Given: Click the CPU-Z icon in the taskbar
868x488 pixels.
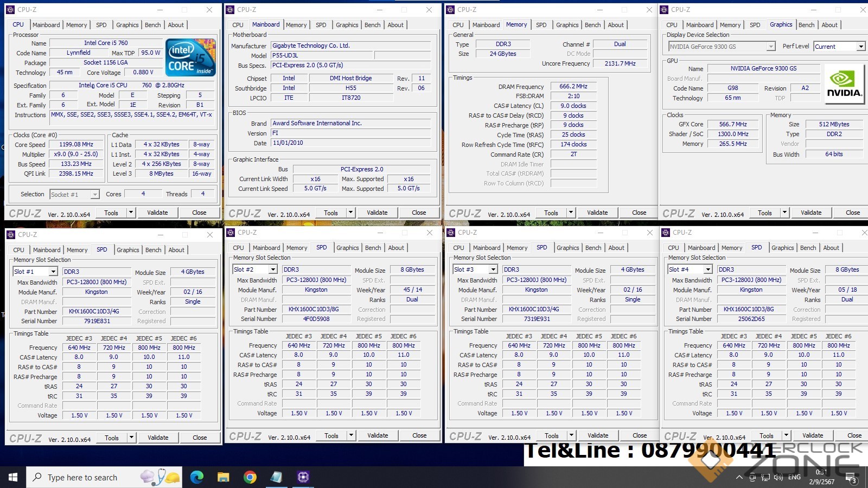Looking at the screenshot, I should click(303, 477).
